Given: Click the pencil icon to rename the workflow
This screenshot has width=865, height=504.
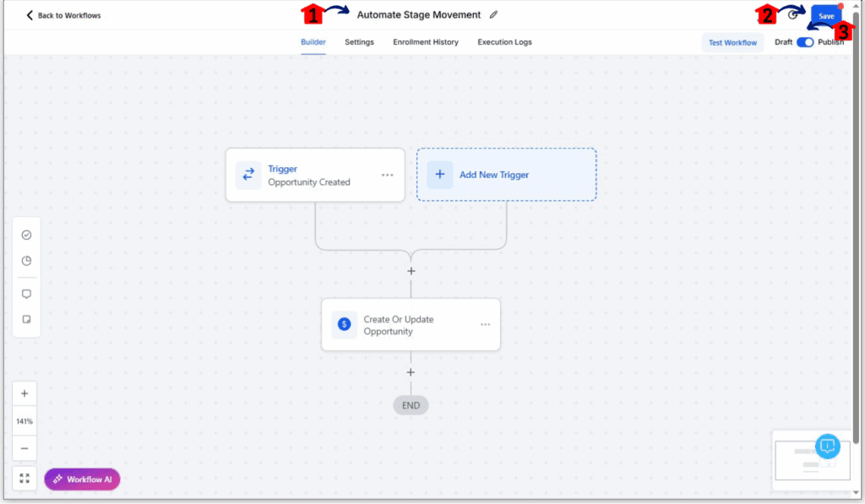Looking at the screenshot, I should click(x=494, y=14).
